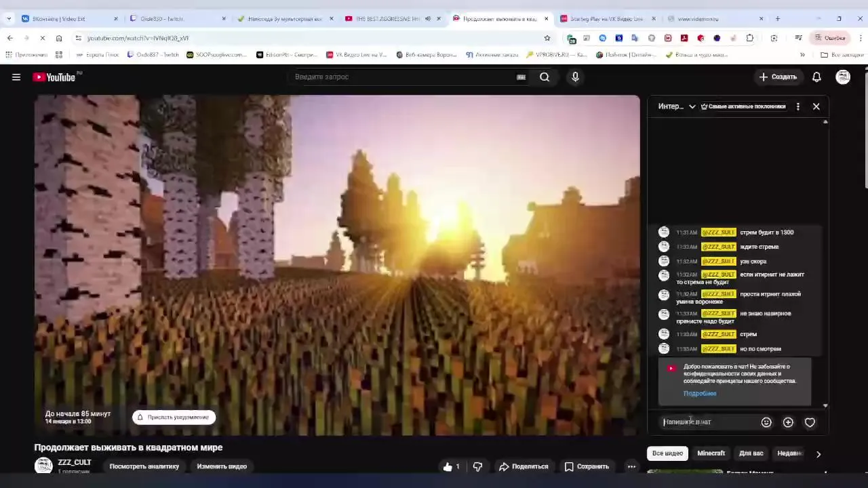The height and width of the screenshot is (488, 868).
Task: Open the Европа Плюс bookmark
Action: [98, 55]
